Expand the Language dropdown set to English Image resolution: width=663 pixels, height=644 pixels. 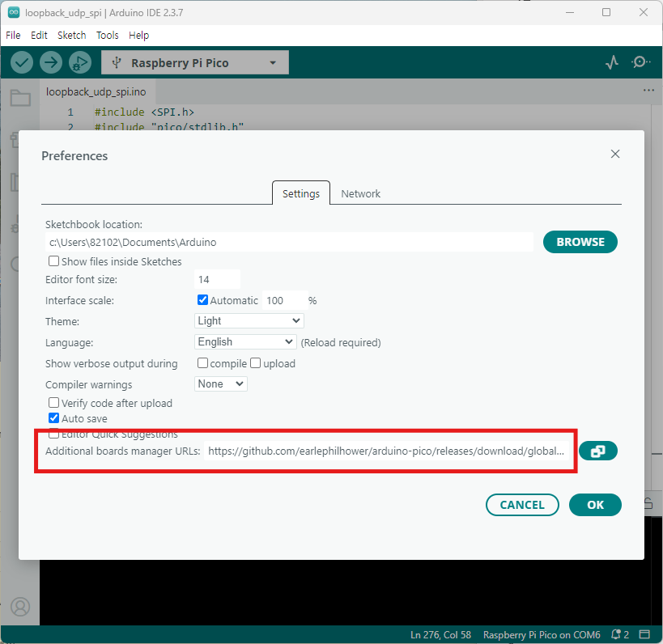246,342
